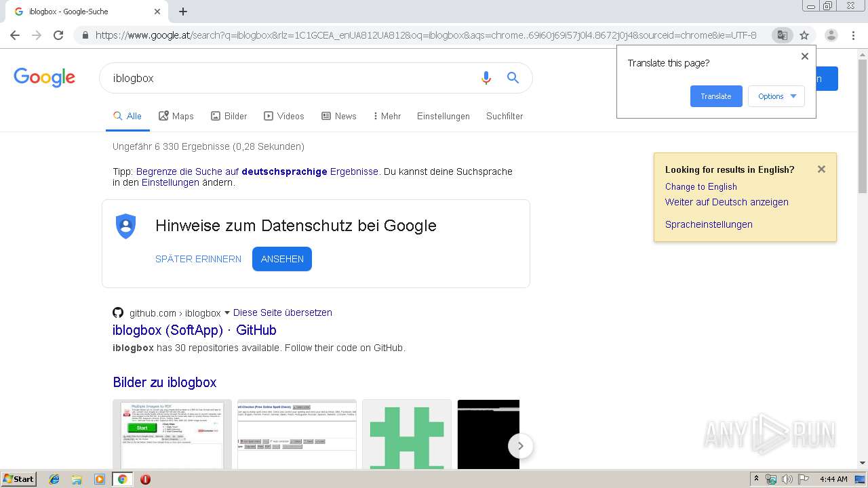The width and height of the screenshot is (868, 488).
Task: Show hidden tray icons arrow
Action: [x=757, y=479]
